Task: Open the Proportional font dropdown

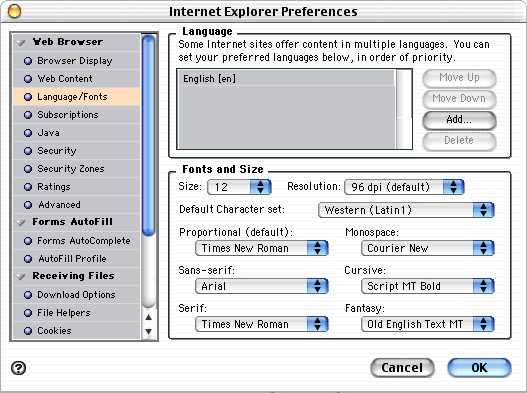Action: 261,248
